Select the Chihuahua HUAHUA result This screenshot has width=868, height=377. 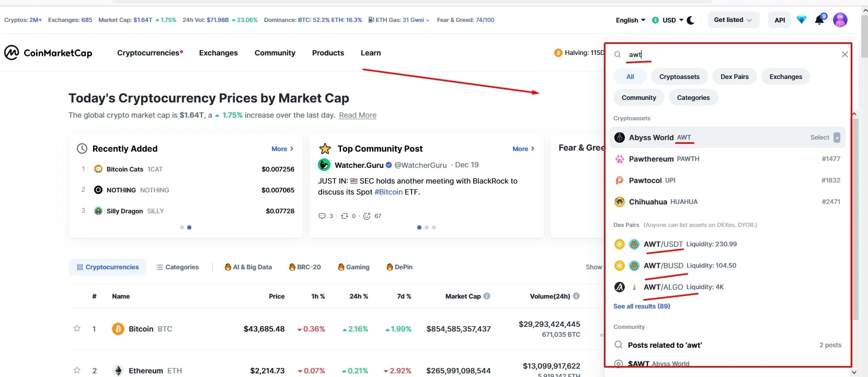tap(727, 202)
